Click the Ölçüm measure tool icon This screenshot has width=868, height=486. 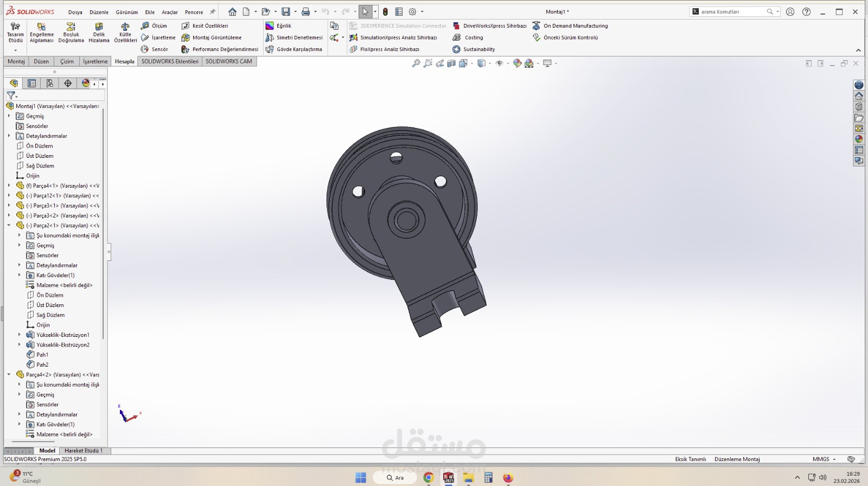pyautogui.click(x=145, y=26)
